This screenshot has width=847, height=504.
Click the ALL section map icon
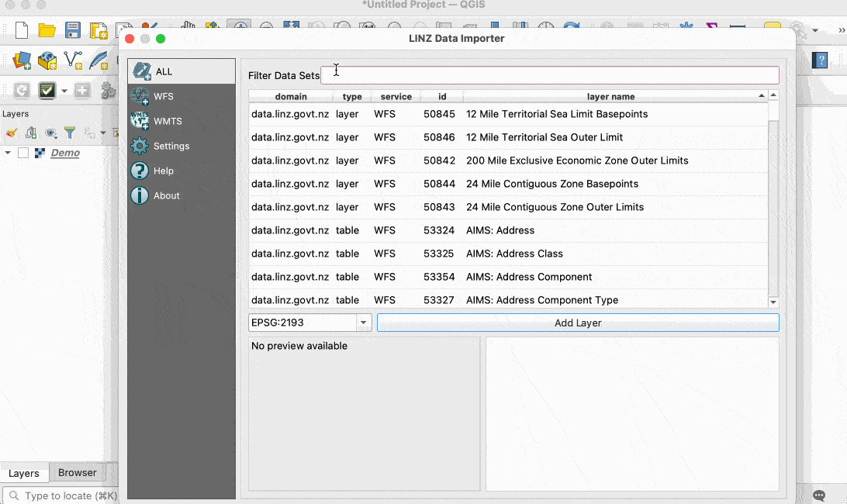point(141,71)
